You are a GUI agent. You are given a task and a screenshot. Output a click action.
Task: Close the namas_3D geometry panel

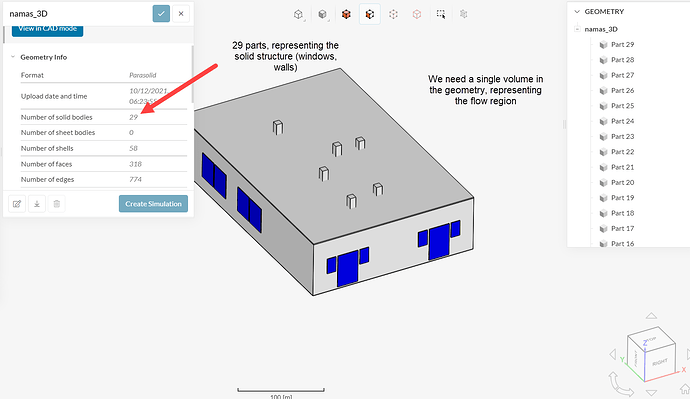[181, 14]
